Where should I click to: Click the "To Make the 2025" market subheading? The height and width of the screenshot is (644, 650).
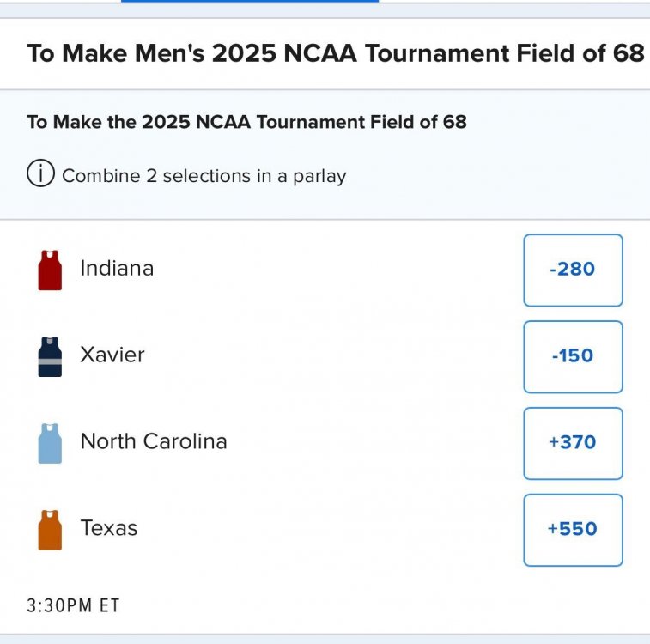(247, 122)
